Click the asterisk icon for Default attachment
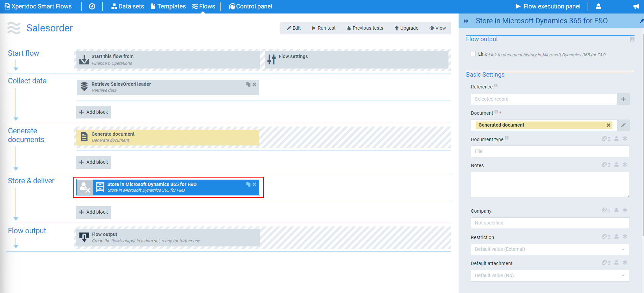 click(625, 263)
